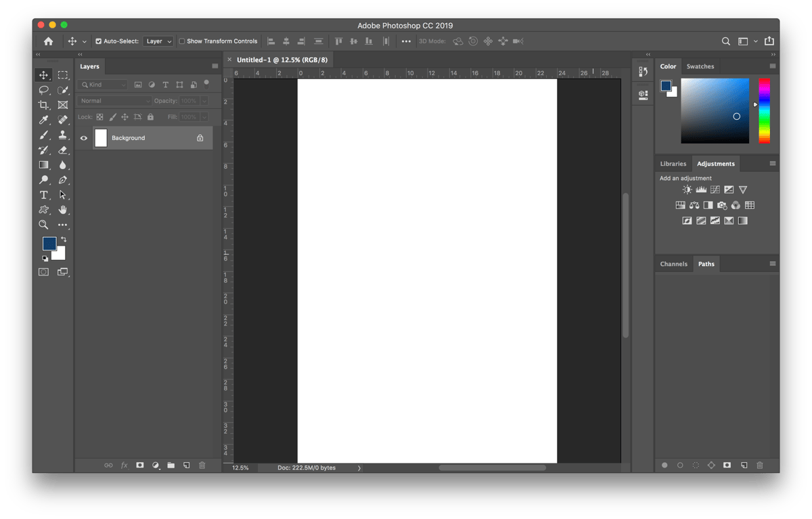Add a Curves adjustment layer
The image size is (812, 519).
pyautogui.click(x=715, y=189)
